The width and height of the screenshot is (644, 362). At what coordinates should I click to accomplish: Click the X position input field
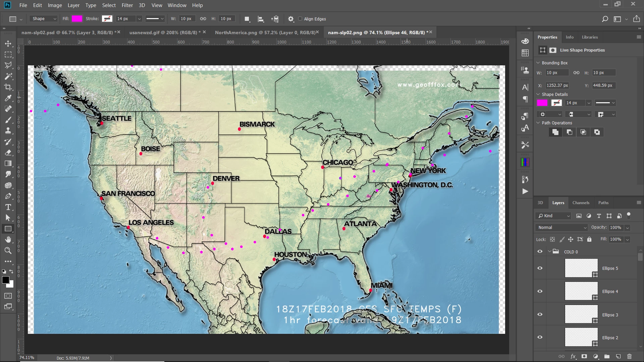click(557, 85)
